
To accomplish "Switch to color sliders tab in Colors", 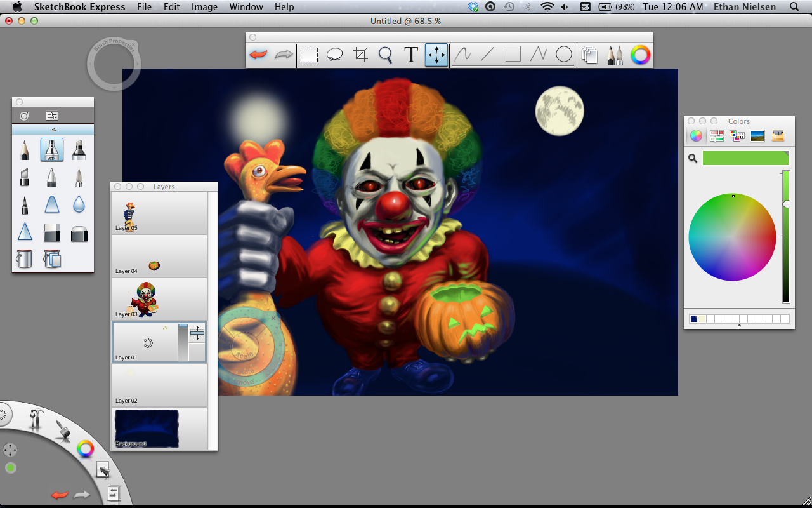I will pyautogui.click(x=717, y=135).
